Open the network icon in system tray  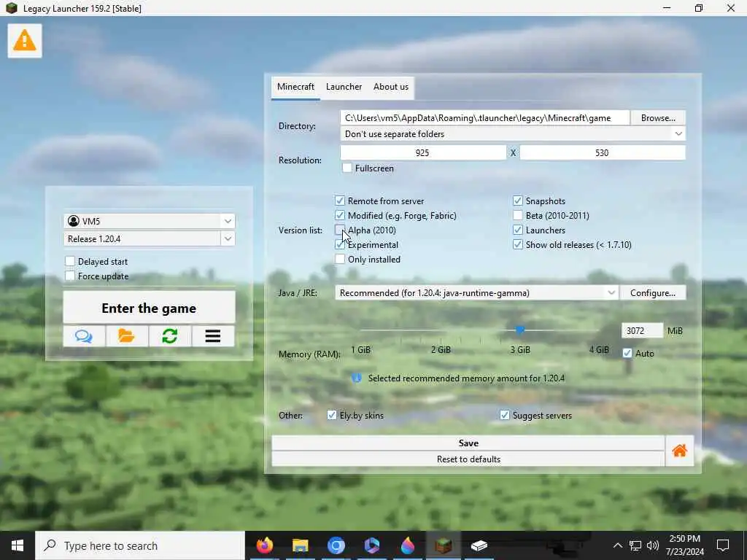pos(635,545)
